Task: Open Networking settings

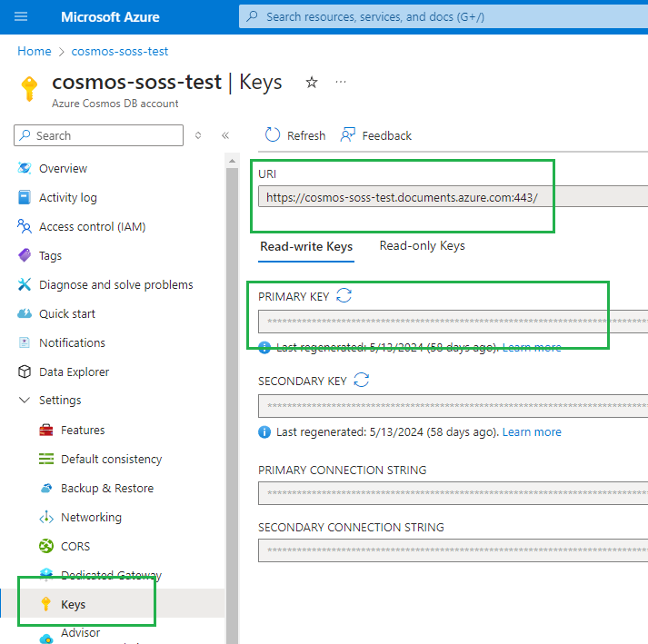Action: coord(91,517)
